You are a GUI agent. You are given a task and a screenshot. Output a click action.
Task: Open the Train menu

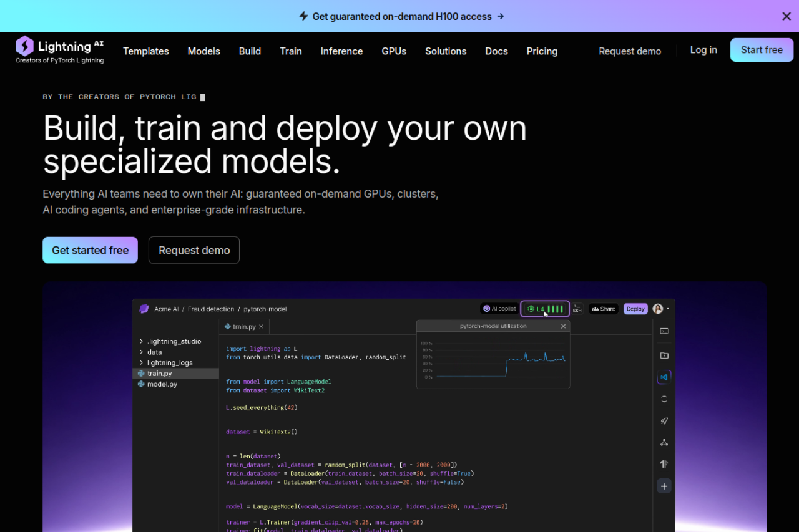pyautogui.click(x=291, y=51)
